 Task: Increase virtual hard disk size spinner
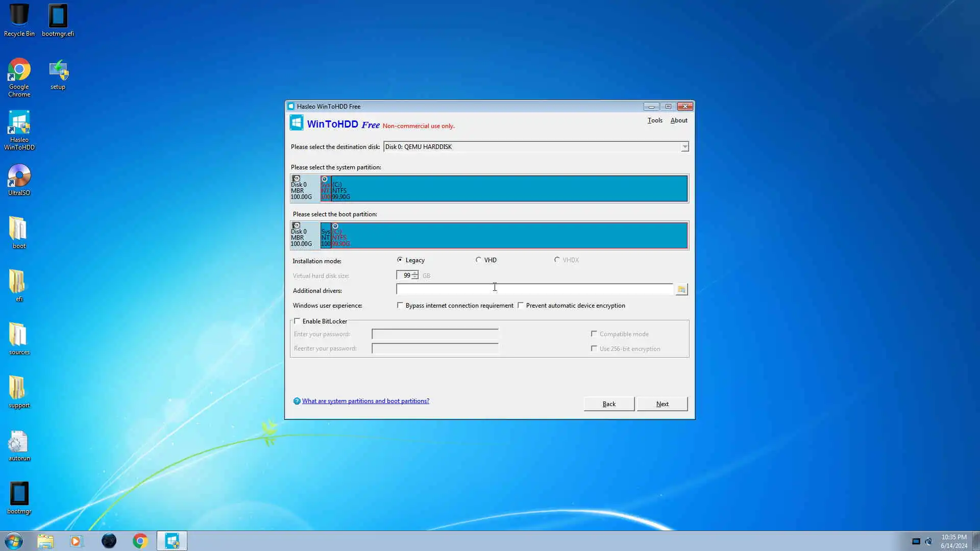click(x=415, y=273)
